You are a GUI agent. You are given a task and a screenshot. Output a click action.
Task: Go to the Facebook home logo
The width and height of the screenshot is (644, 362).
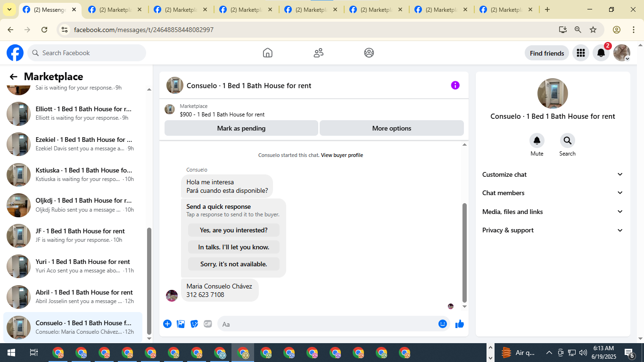pyautogui.click(x=15, y=53)
